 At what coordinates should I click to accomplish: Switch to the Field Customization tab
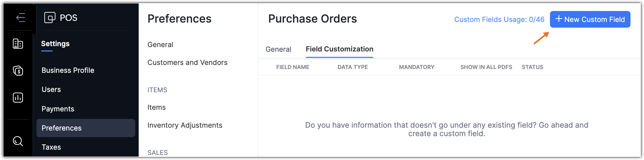(x=339, y=49)
